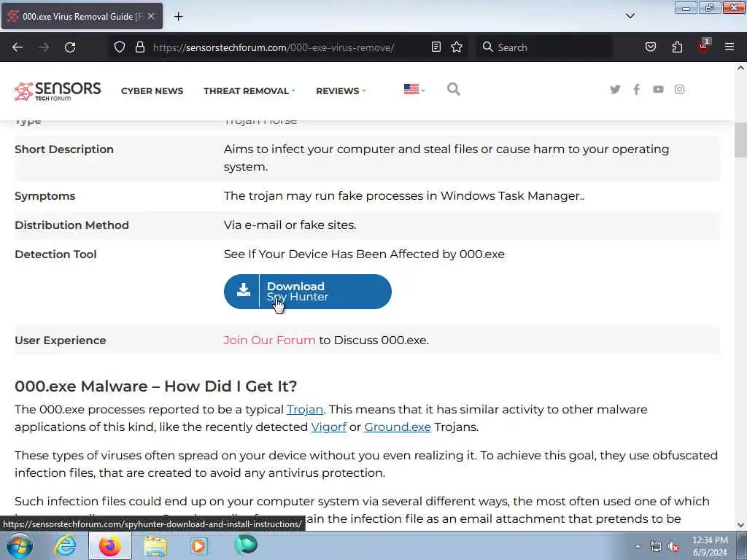Click the Sensors Tech Forum logo
Image resolution: width=747 pixels, height=560 pixels.
coord(58,91)
